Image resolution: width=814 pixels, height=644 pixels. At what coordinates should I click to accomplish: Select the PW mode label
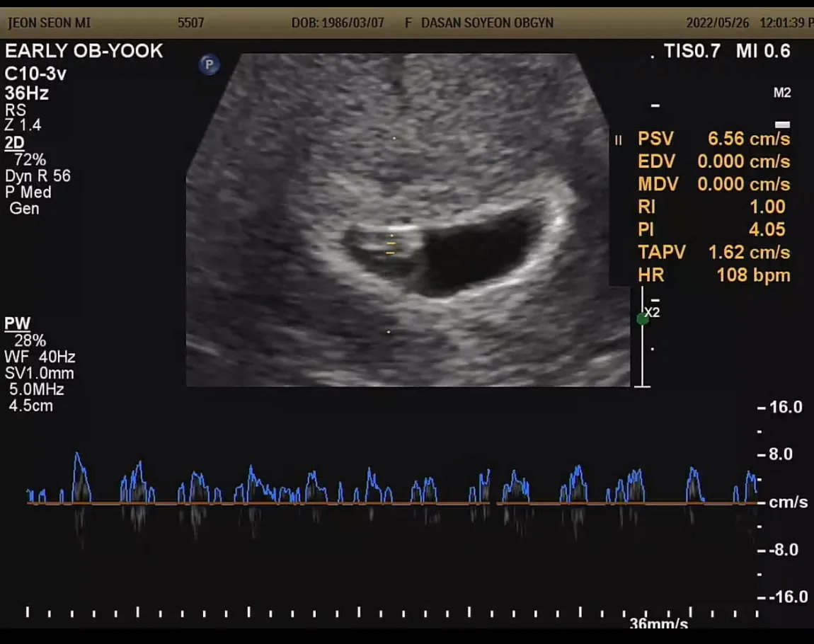pos(17,323)
